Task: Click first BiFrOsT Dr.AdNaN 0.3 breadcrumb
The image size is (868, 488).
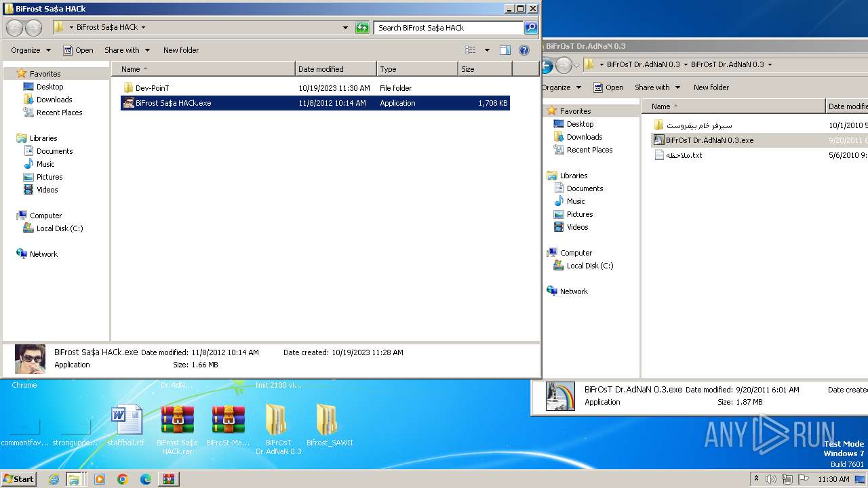Action: pyautogui.click(x=643, y=65)
